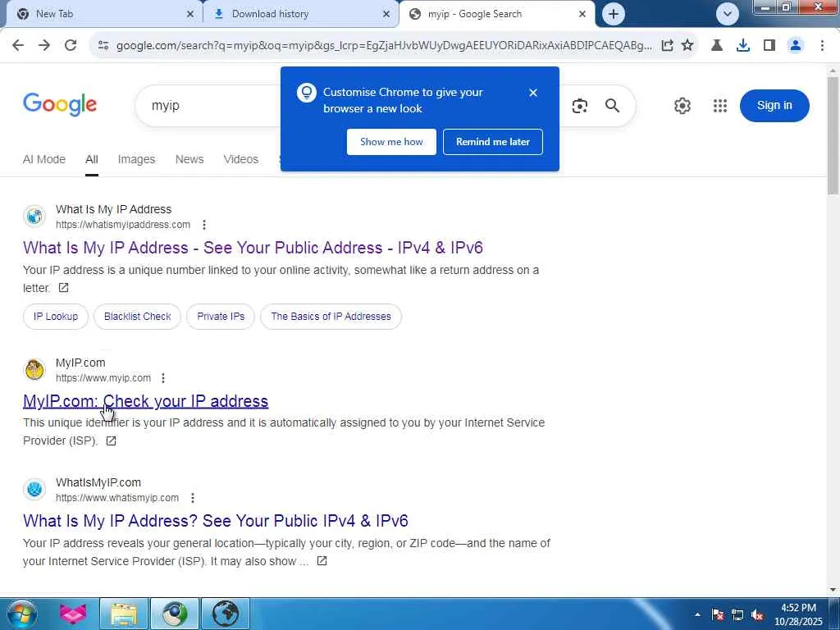Click the whatismyipaddress.com favicon
The image size is (840, 630).
(34, 217)
